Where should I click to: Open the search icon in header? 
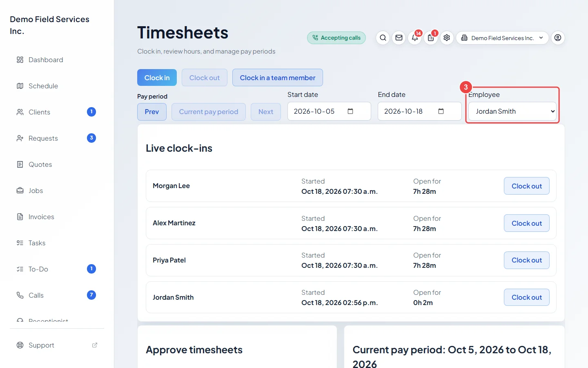(x=383, y=38)
